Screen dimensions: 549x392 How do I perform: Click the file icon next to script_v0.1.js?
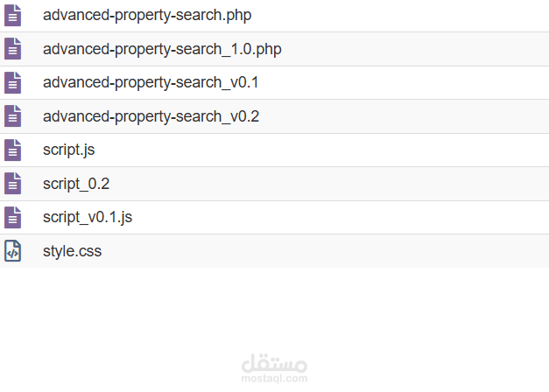pos(12,217)
